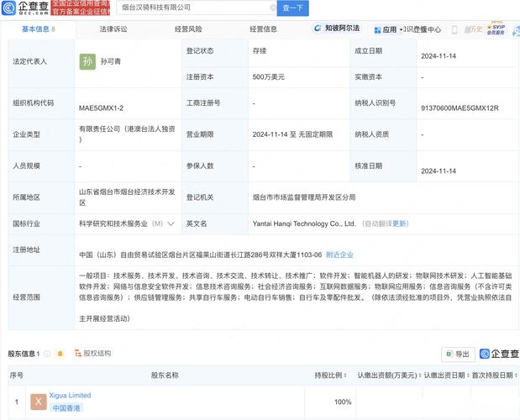This screenshot has height=420, width=520.
Task: Open the 经营信息 tab
Action: [263, 29]
